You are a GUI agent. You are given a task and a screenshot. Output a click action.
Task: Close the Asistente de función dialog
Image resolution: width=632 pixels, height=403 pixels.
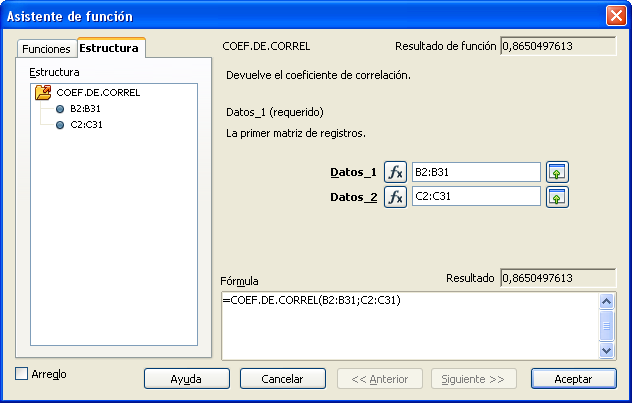(616, 16)
